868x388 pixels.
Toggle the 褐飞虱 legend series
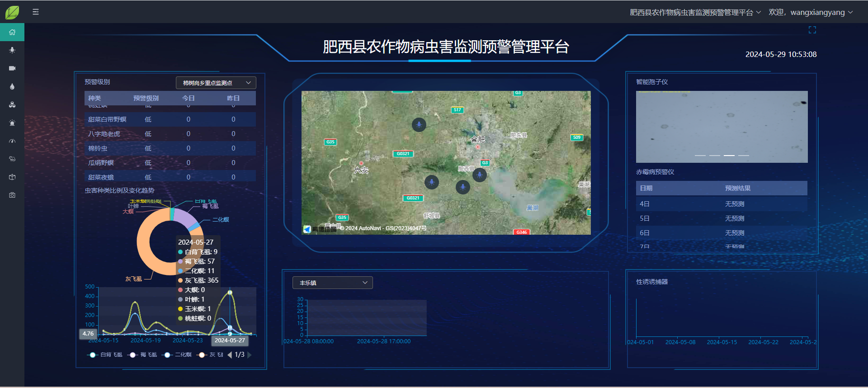(x=142, y=355)
